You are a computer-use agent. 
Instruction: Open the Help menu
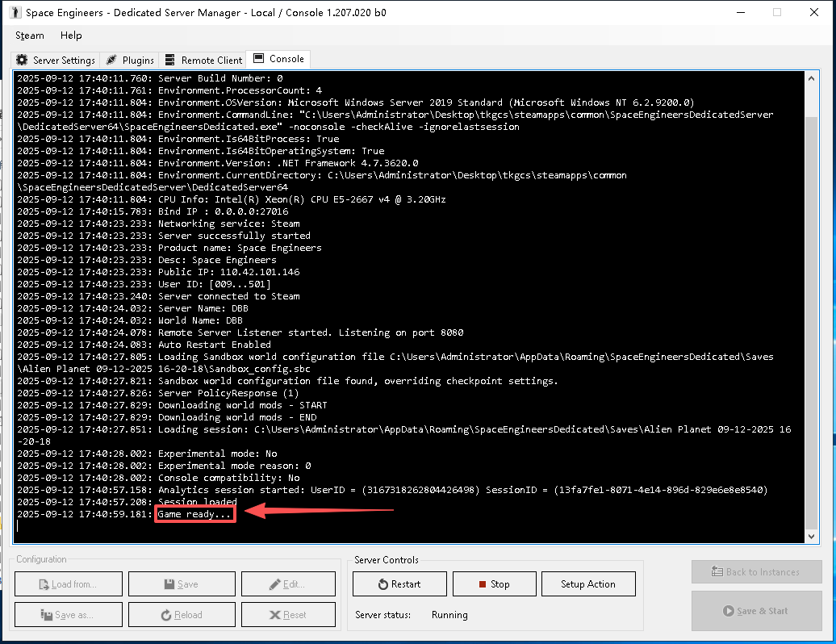pos(71,36)
